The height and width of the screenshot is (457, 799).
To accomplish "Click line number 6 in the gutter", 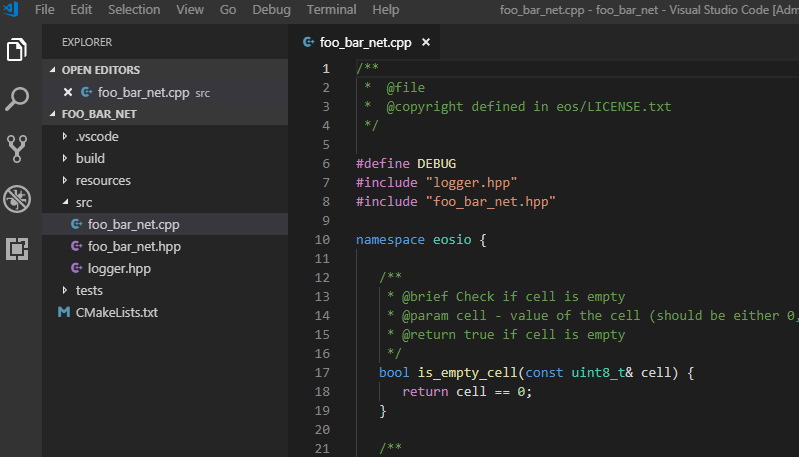I will coord(326,164).
